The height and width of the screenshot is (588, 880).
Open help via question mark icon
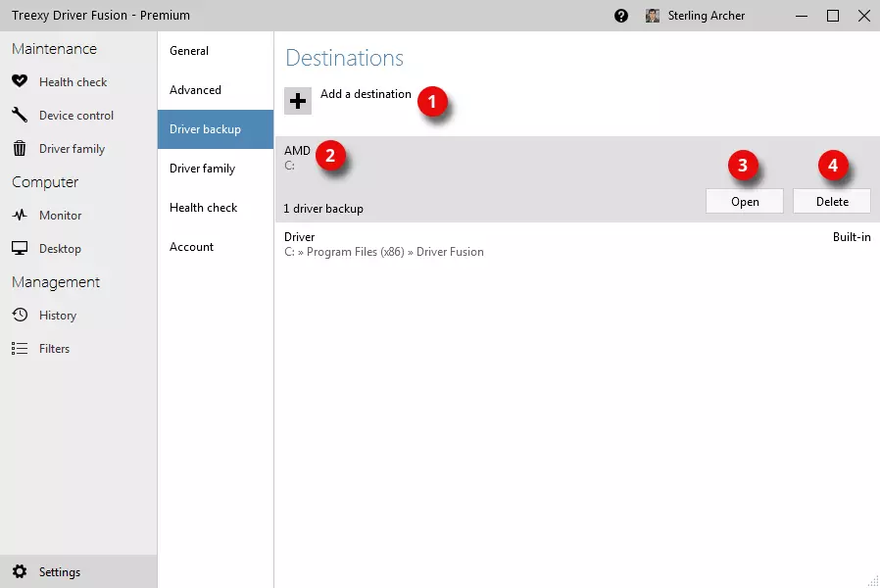pos(620,16)
